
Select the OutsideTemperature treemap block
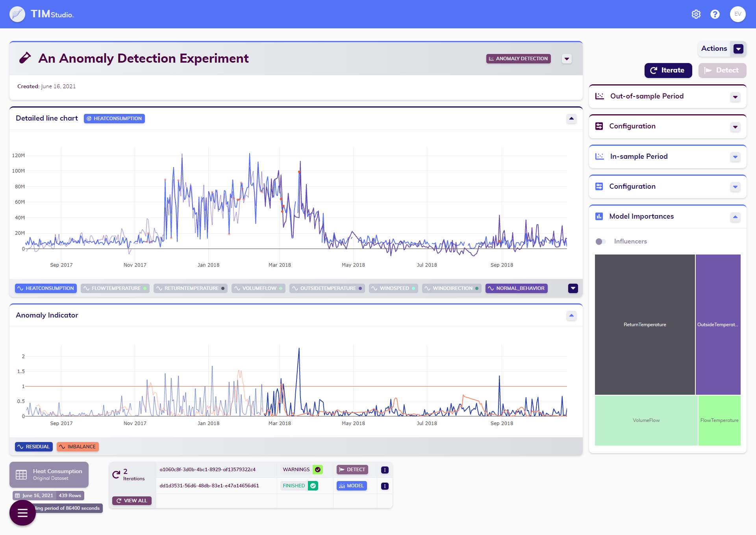(x=718, y=325)
